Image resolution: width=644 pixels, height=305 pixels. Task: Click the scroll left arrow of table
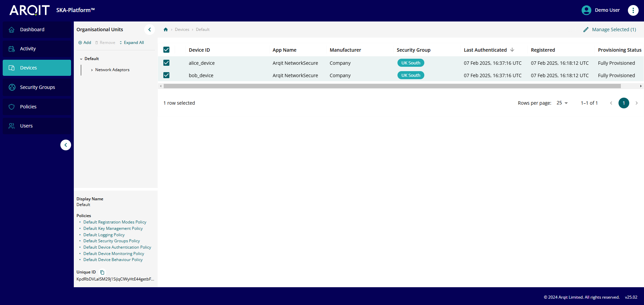(161, 86)
